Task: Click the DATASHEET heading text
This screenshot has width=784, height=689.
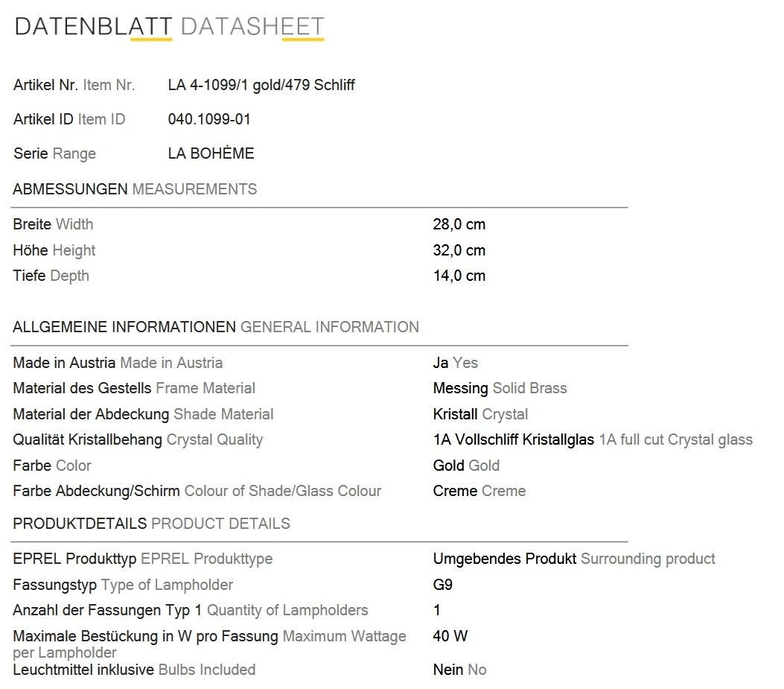Action: (252, 27)
